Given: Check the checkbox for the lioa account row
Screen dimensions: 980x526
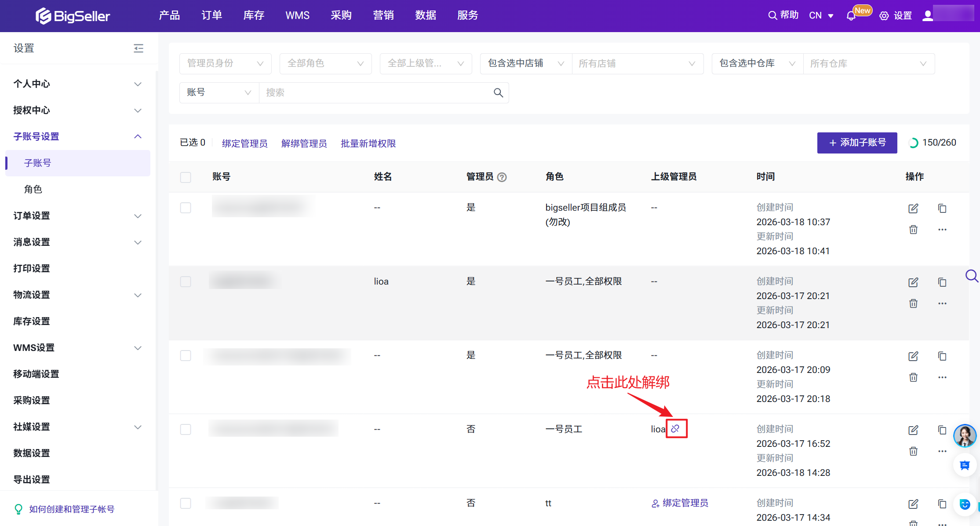Looking at the screenshot, I should point(186,281).
